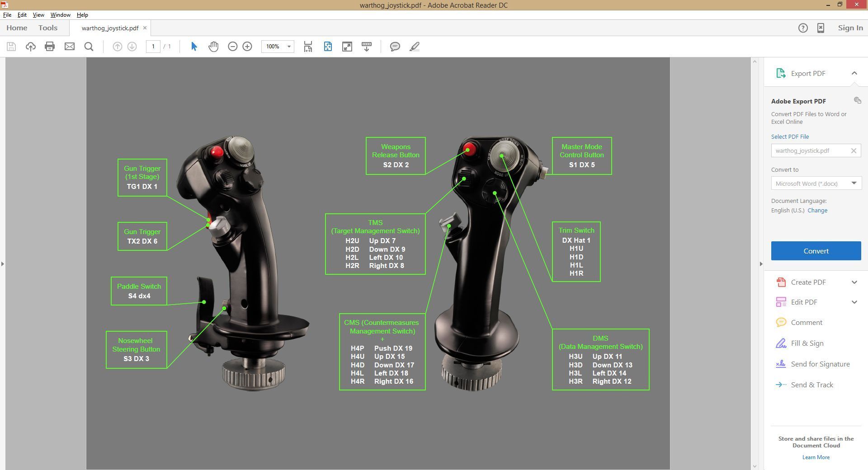Activate the Highlight text tool
The width and height of the screenshot is (868, 470).
pos(415,46)
